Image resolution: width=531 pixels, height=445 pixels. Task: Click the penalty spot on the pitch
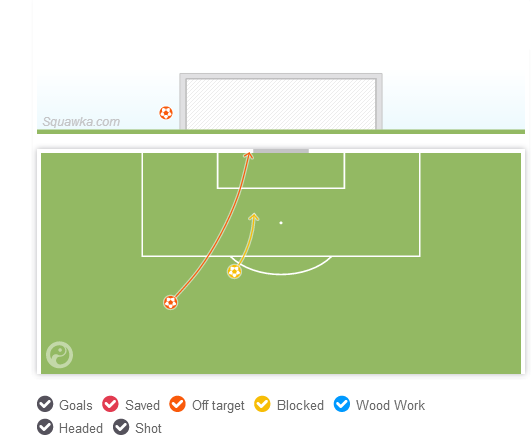(281, 223)
